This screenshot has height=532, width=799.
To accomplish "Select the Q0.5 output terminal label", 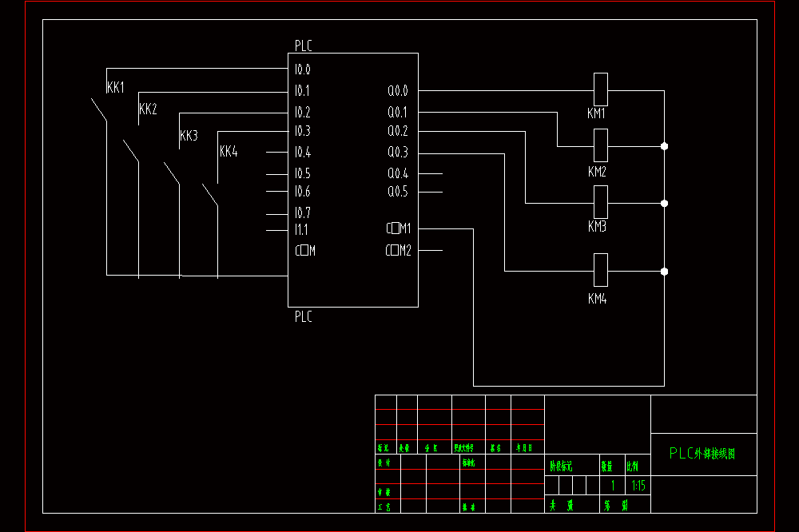I will [x=398, y=192].
